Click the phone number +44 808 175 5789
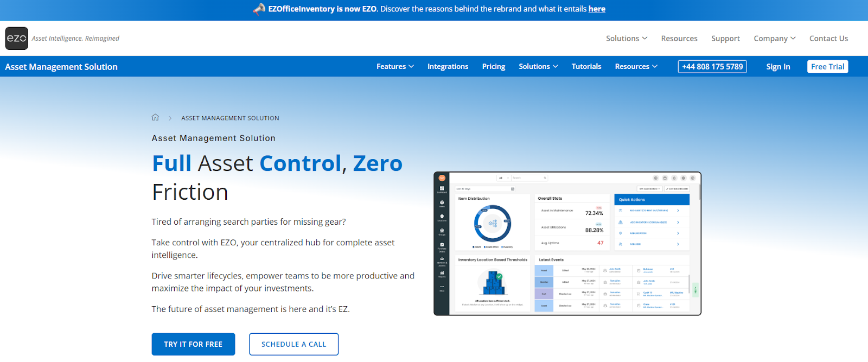This screenshot has height=362, width=868. pyautogui.click(x=712, y=67)
